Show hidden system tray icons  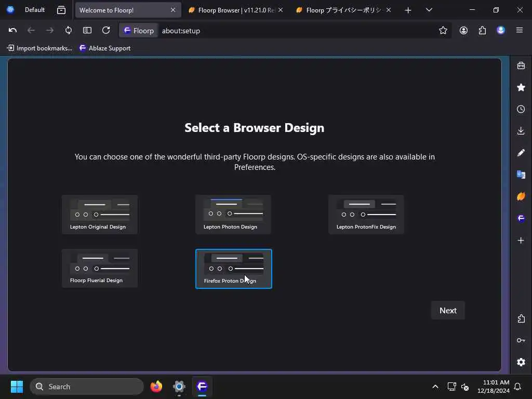point(435,387)
